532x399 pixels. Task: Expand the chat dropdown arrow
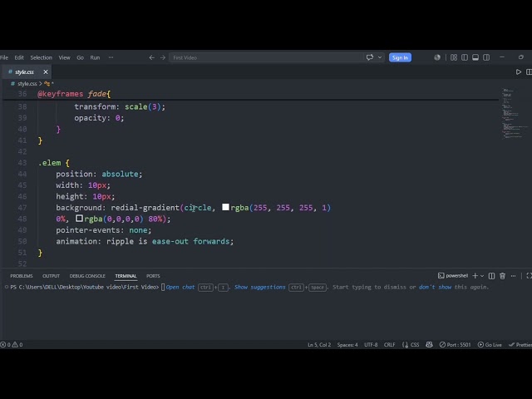click(380, 57)
